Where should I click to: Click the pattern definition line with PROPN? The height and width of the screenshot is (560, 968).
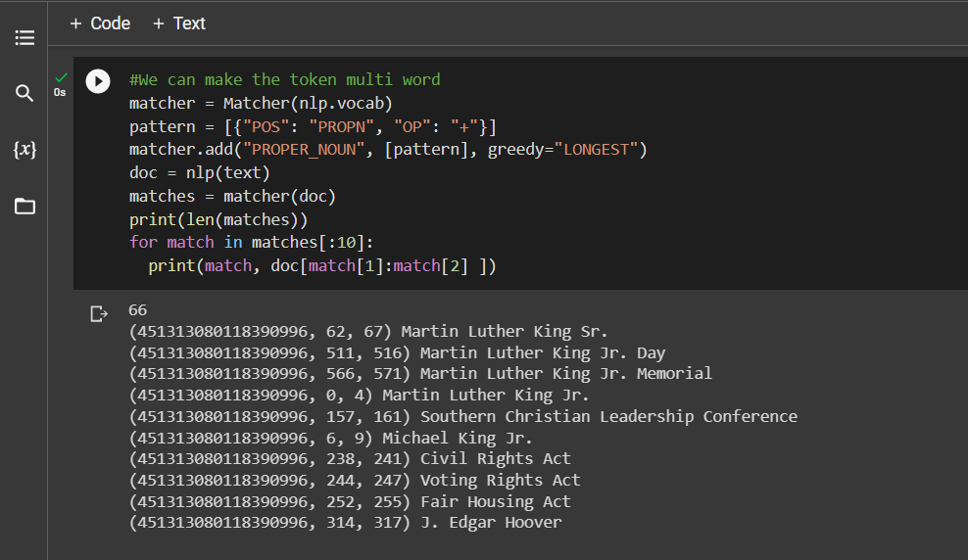pyautogui.click(x=313, y=126)
